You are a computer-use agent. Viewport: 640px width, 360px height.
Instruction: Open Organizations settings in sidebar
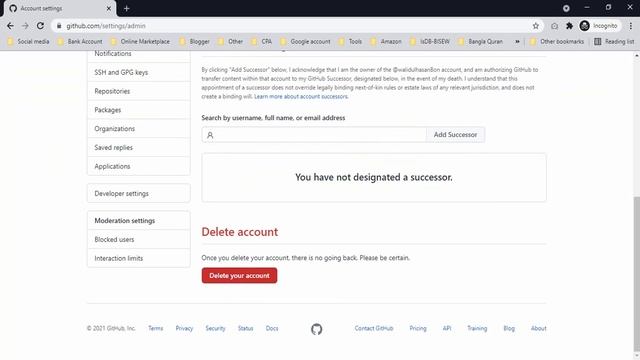click(x=139, y=129)
